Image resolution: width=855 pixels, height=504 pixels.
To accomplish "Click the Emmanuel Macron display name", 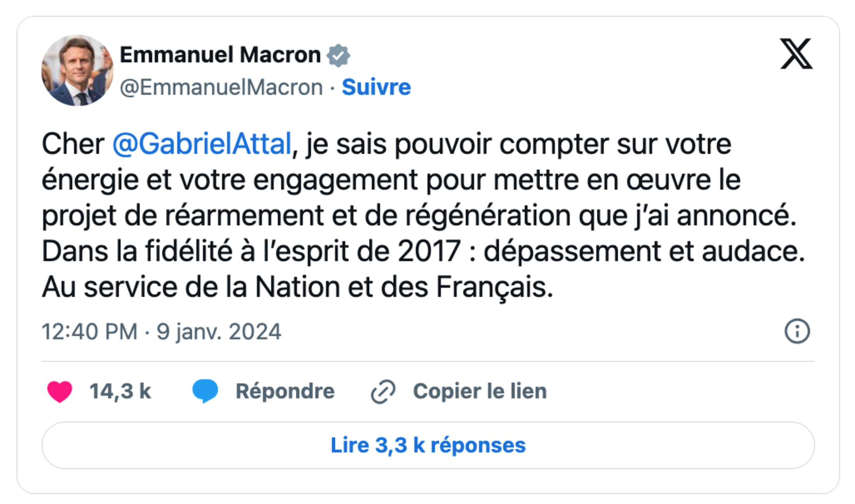I will point(220,55).
